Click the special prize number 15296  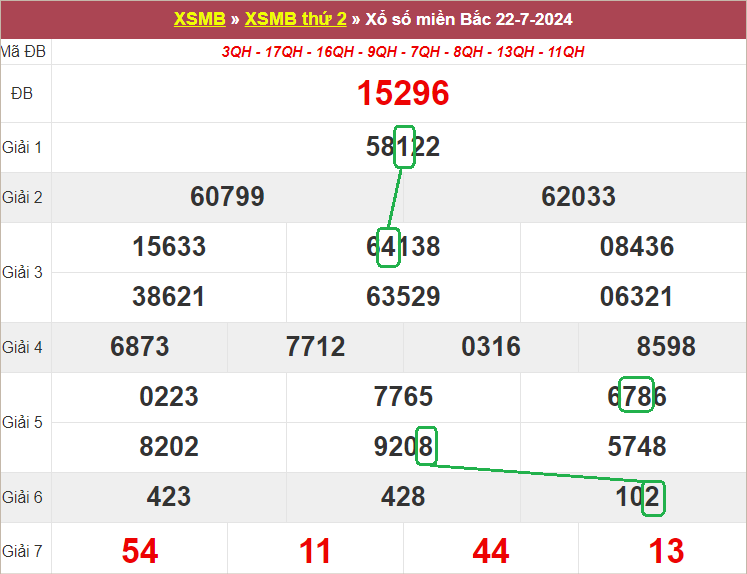coord(403,94)
